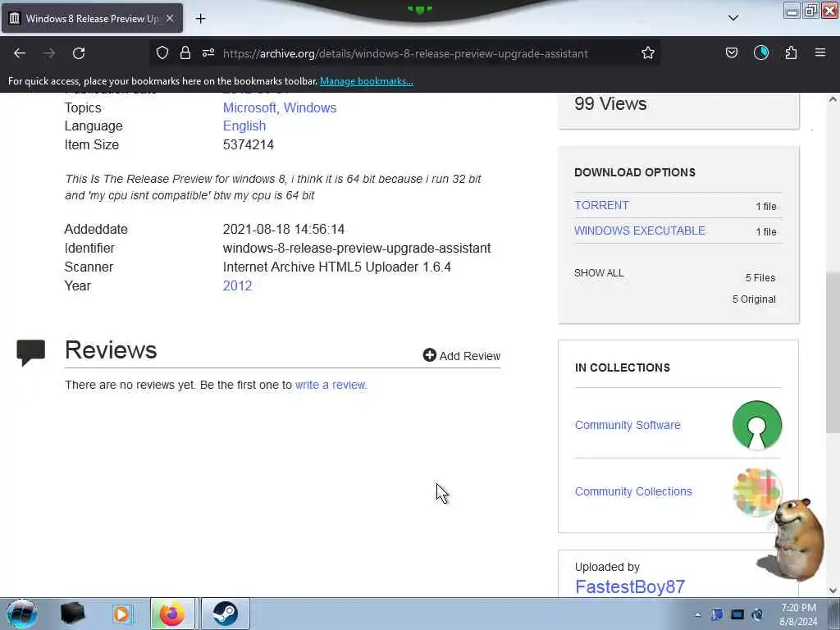Screen dimensions: 840x630
Task: Click the archive.org address bar URL
Action: [x=405, y=53]
